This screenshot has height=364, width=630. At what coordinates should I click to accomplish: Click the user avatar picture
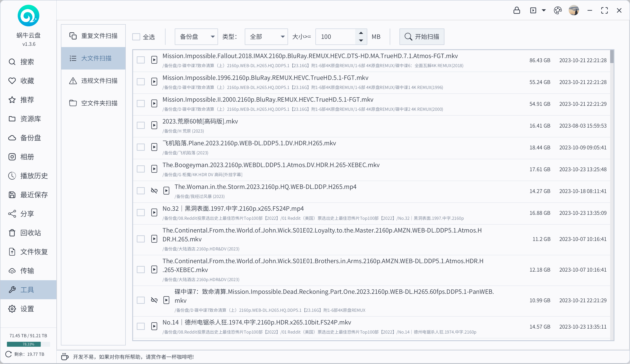574,11
